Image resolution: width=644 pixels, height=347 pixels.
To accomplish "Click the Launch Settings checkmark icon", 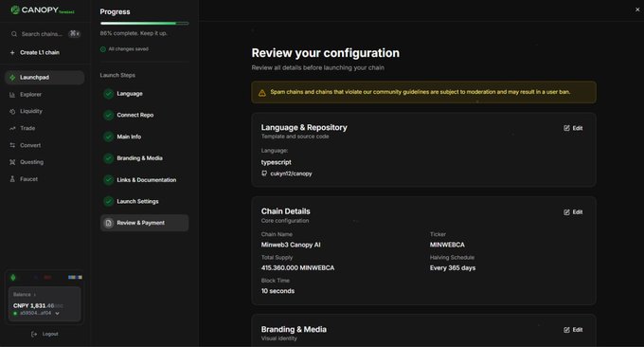I will coord(108,201).
